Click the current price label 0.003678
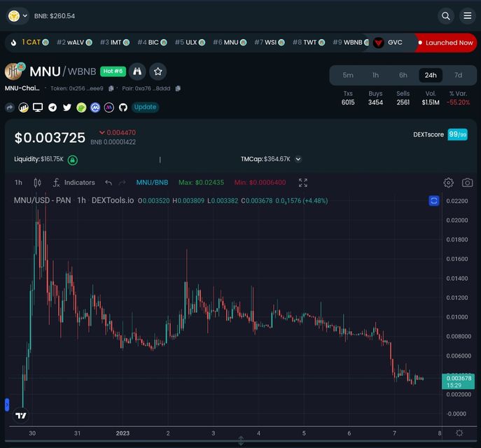 pyautogui.click(x=459, y=381)
